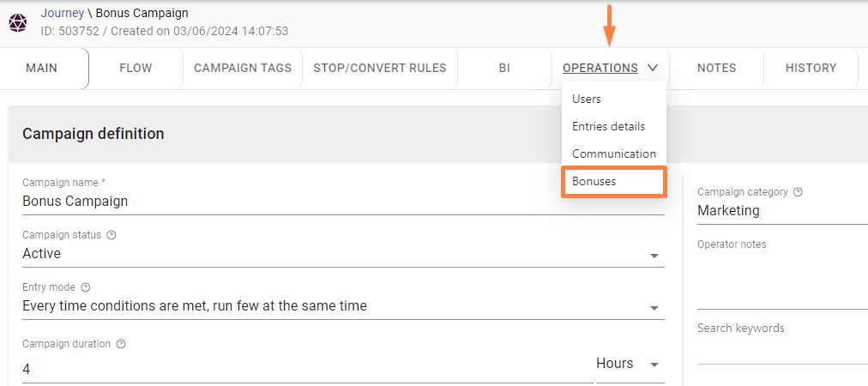Click the purple Journey app logo icon
This screenshot has width=868, height=386.
coord(18,22)
